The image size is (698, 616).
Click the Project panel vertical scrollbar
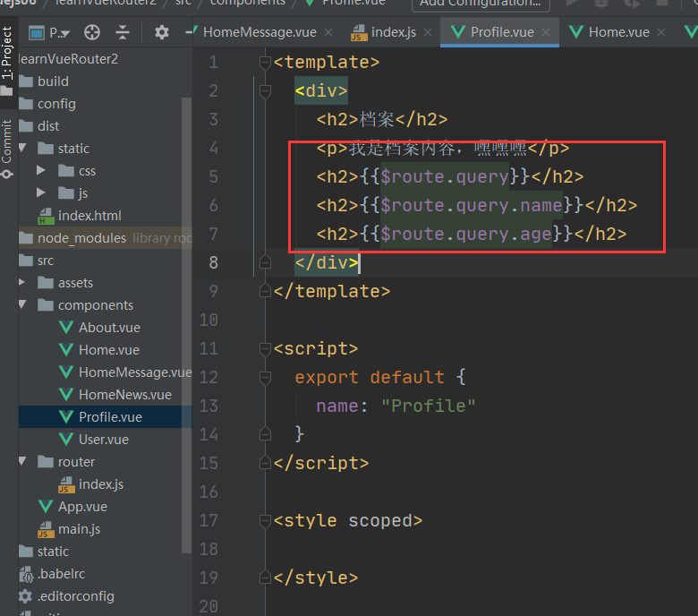[x=186, y=325]
